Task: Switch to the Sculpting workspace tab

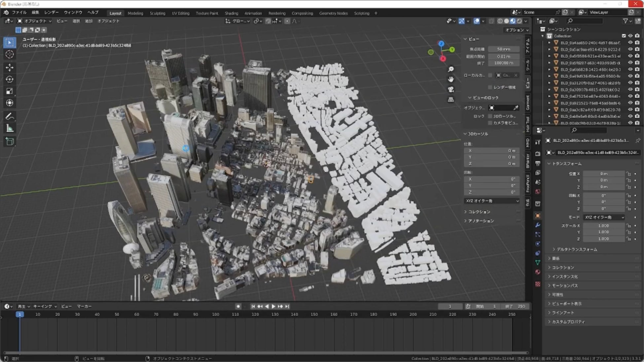Action: coord(157,13)
